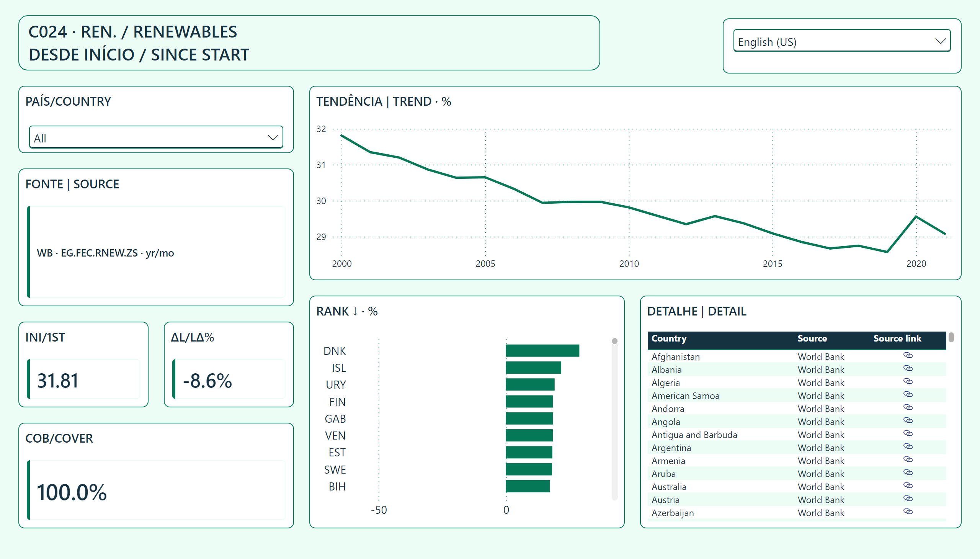Sort the detail table by Source header
The image size is (980, 559).
(812, 338)
